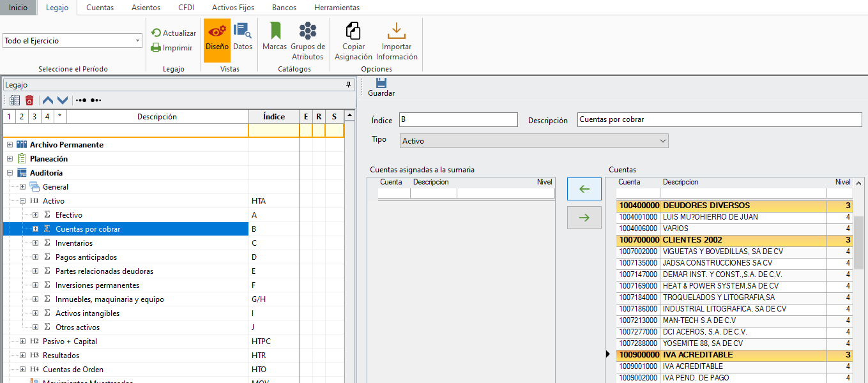Click the Guardar save icon
The height and width of the screenshot is (383, 868).
pyautogui.click(x=381, y=83)
